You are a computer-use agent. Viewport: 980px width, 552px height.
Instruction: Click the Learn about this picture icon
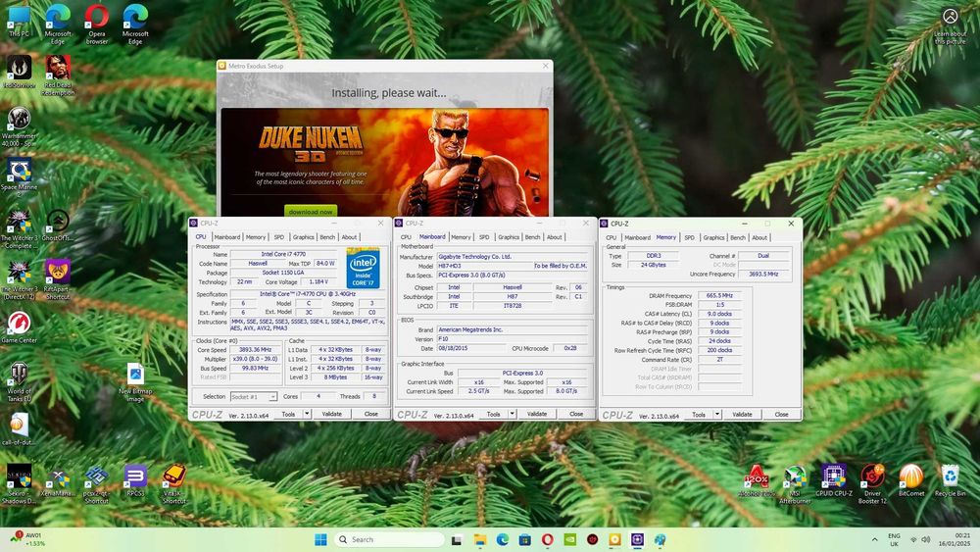(950, 26)
